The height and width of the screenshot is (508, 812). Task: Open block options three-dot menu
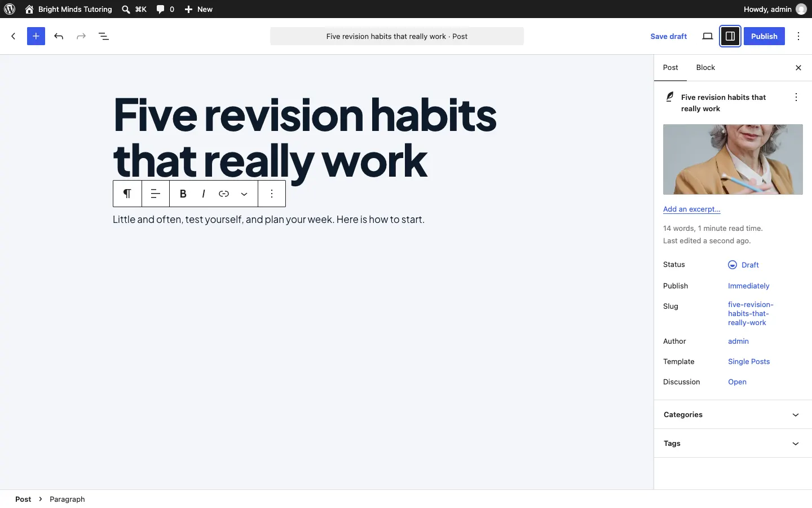click(x=272, y=194)
